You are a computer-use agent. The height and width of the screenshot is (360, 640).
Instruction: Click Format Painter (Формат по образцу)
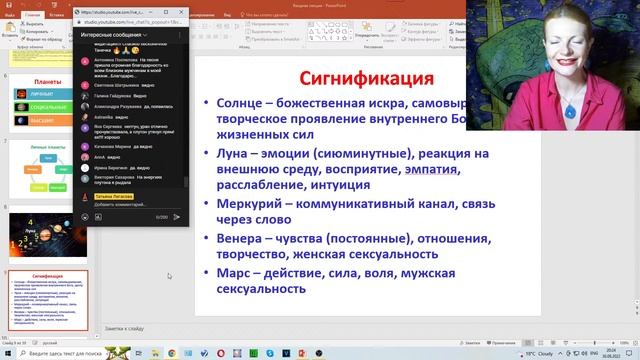42,39
